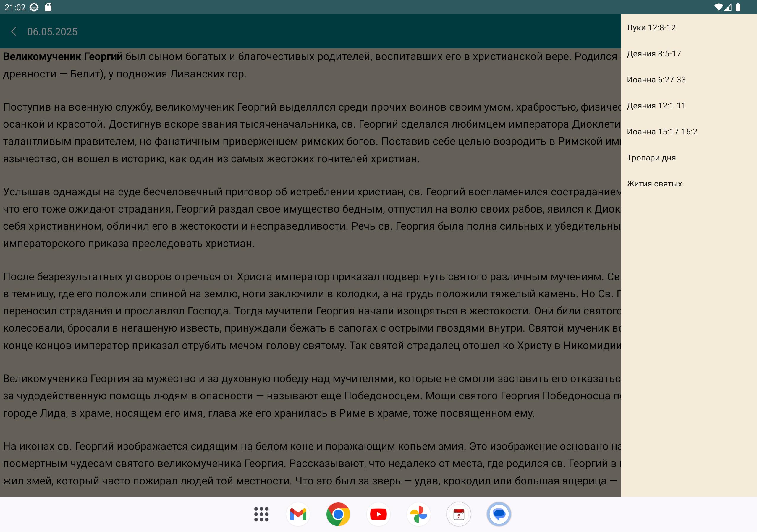The width and height of the screenshot is (757, 532).
Task: Open the app drawer grid icon
Action: click(x=261, y=514)
